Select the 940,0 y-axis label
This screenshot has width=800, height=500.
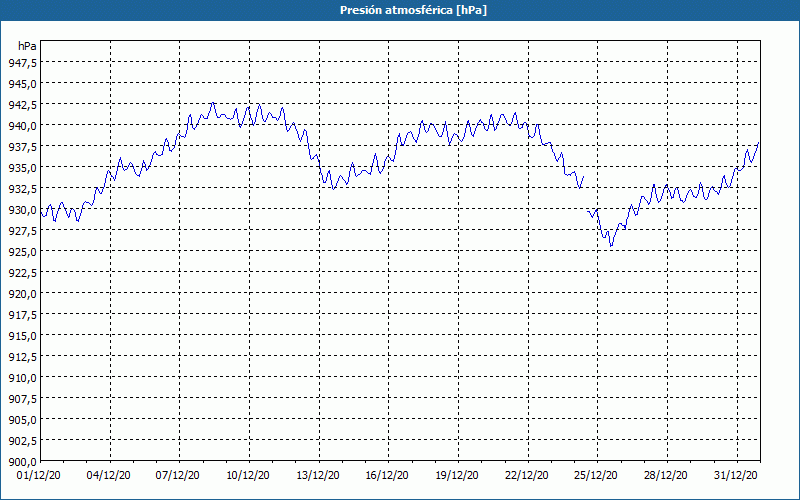(x=22, y=126)
